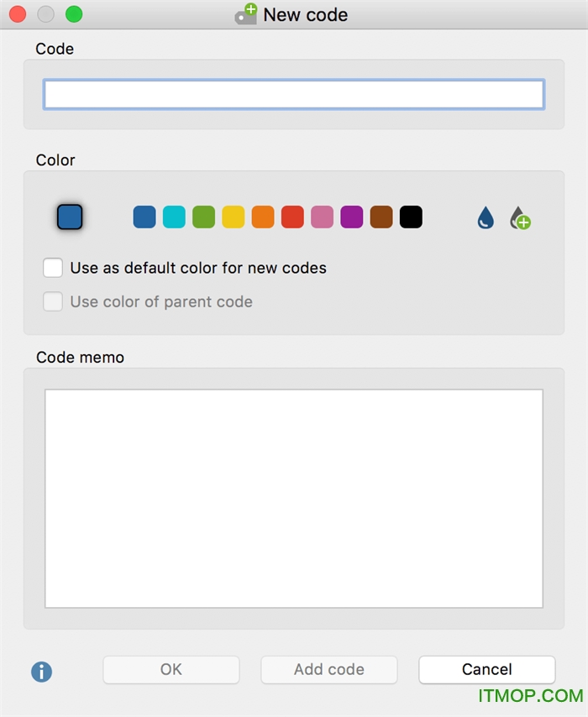Choose the brown color swatch
The height and width of the screenshot is (717, 588).
point(381,217)
